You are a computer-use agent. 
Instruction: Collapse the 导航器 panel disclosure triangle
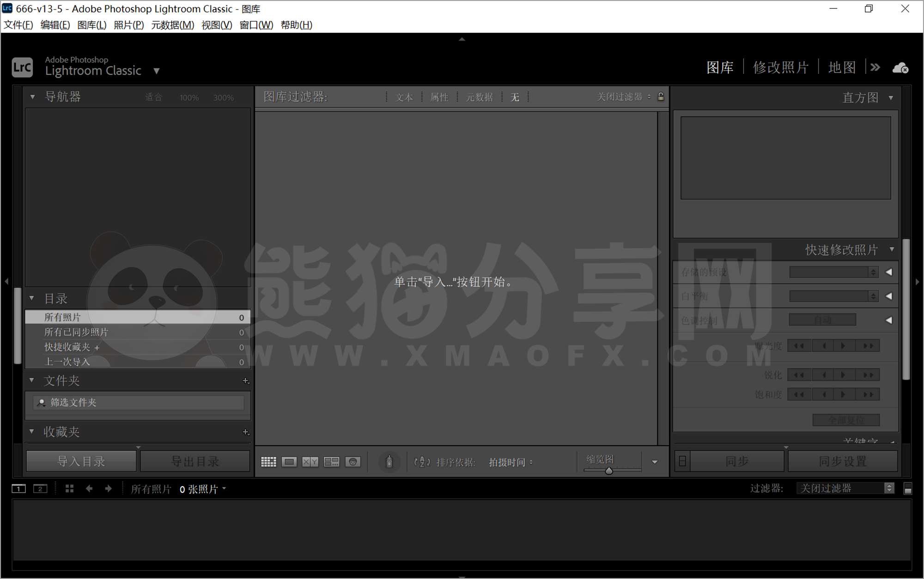click(x=32, y=97)
